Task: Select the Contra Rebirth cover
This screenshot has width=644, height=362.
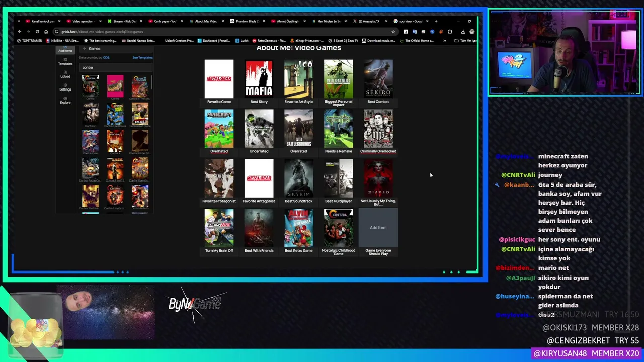Action: point(140,197)
